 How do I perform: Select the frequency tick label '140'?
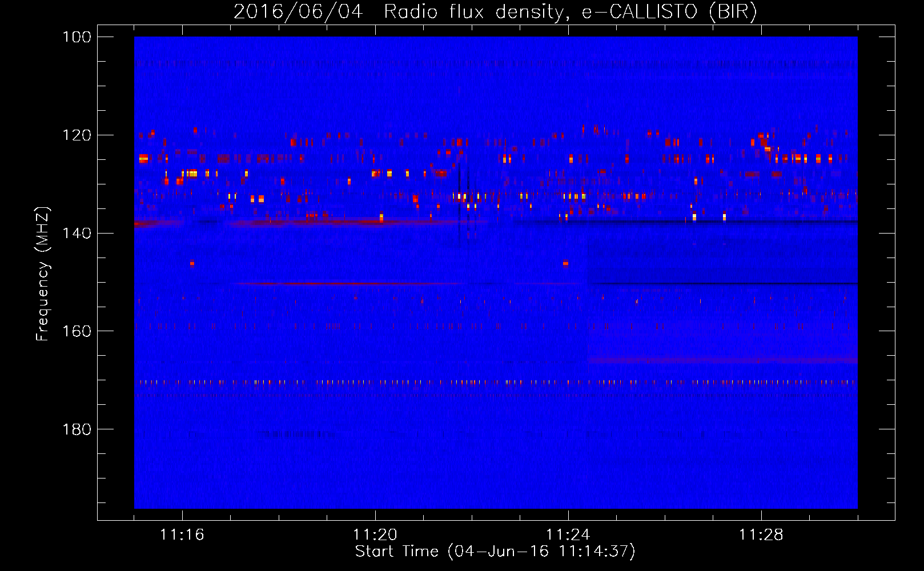[77, 233]
